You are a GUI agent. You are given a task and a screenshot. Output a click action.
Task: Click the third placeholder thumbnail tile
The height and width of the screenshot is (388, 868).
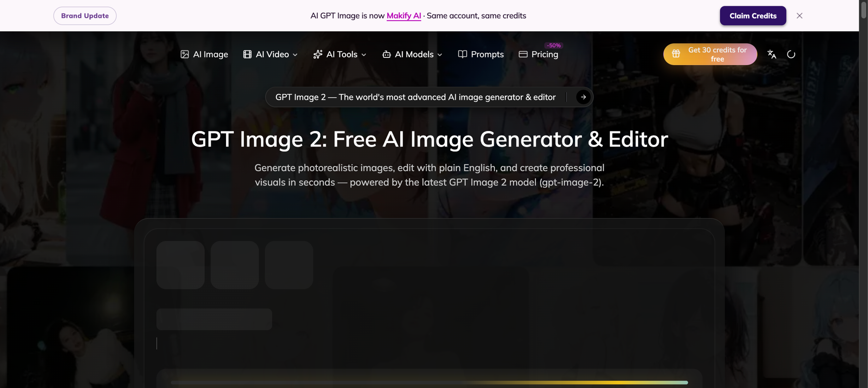click(x=289, y=265)
